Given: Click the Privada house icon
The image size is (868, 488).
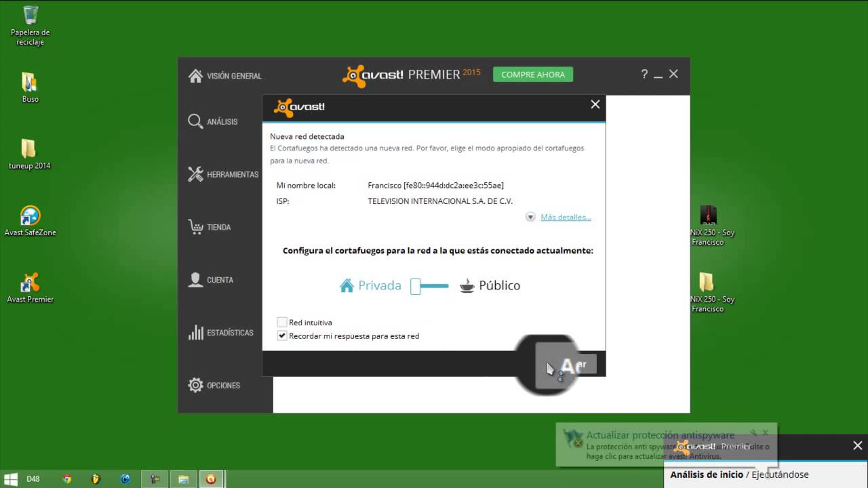Looking at the screenshot, I should tap(347, 285).
